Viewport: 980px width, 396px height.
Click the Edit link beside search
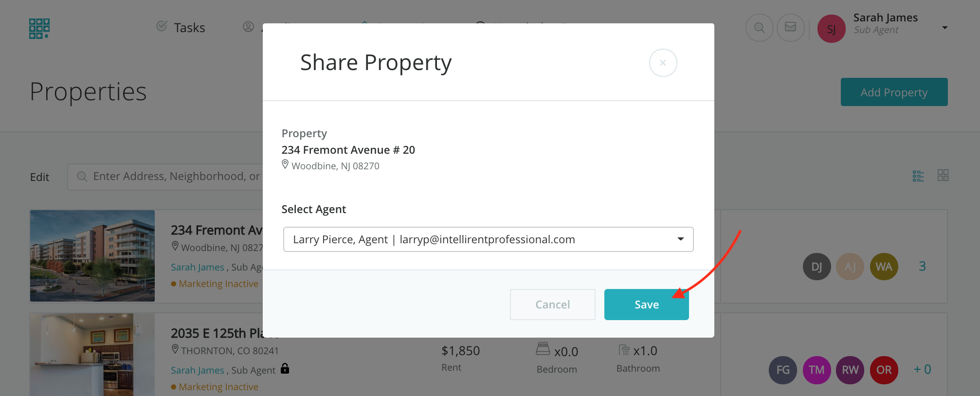pyautogui.click(x=39, y=177)
